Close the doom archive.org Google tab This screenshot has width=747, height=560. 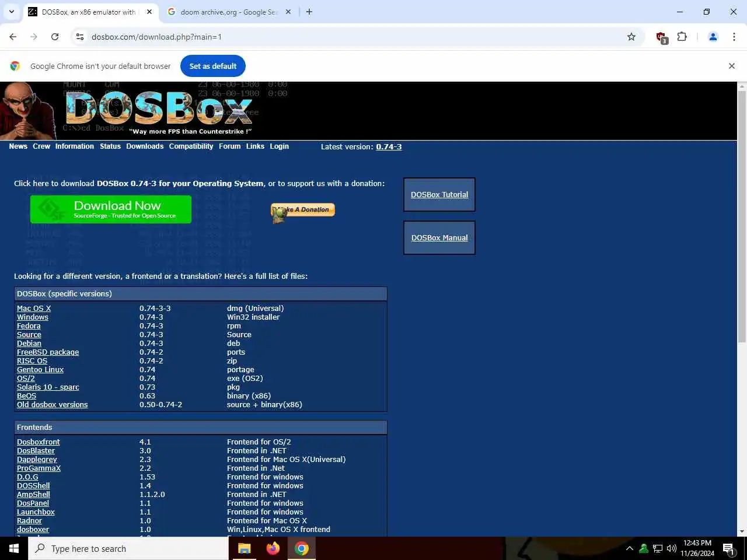click(x=288, y=12)
